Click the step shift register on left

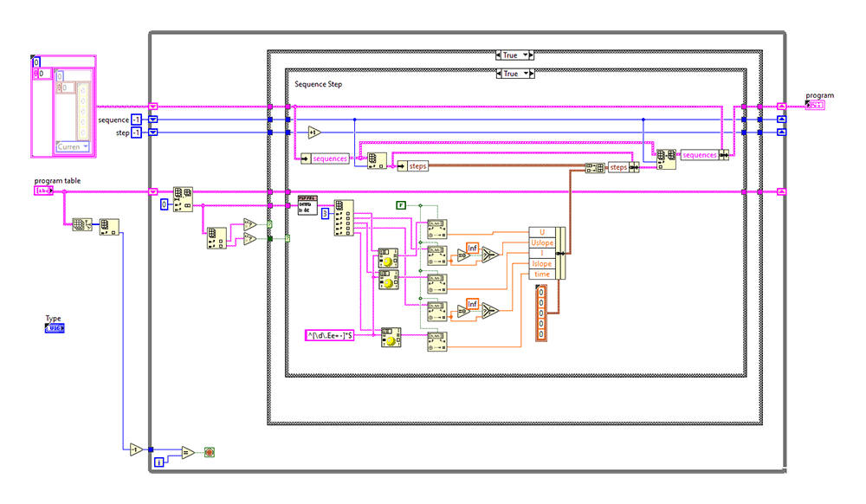(153, 132)
